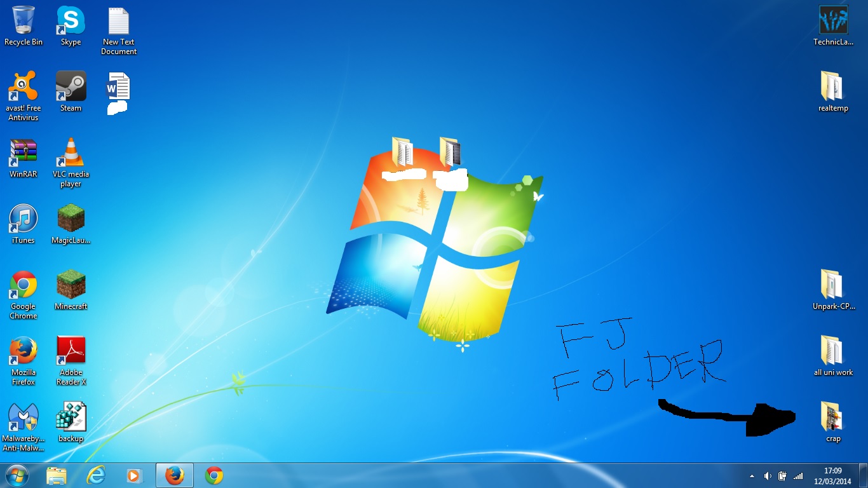Viewport: 868px width, 488px height.
Task: Click the Show desktop button
Action: click(864, 475)
